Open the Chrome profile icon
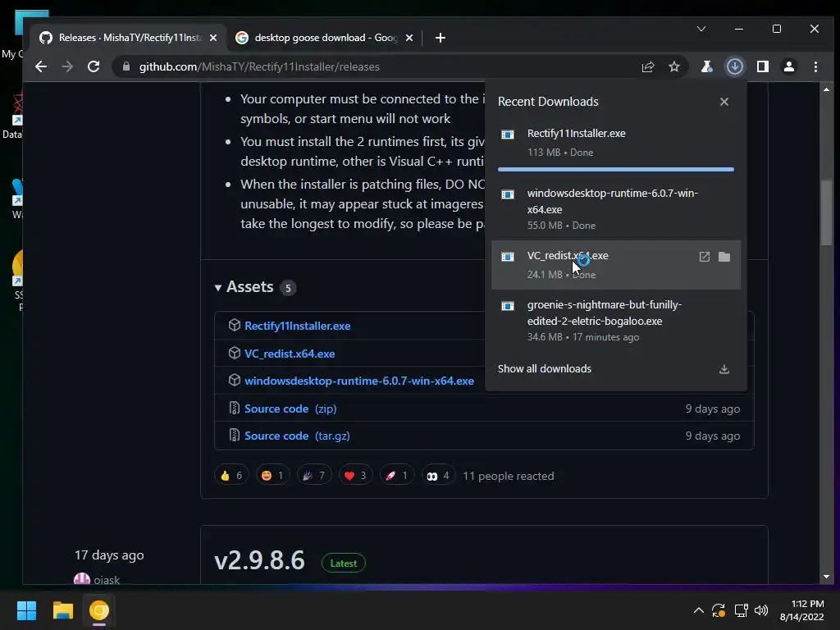 (789, 66)
